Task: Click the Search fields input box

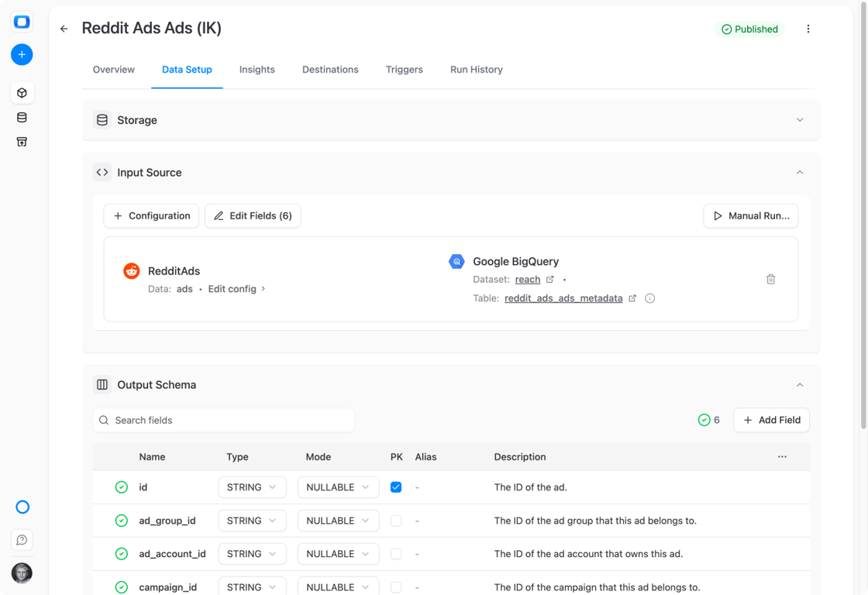Action: pyautogui.click(x=224, y=420)
